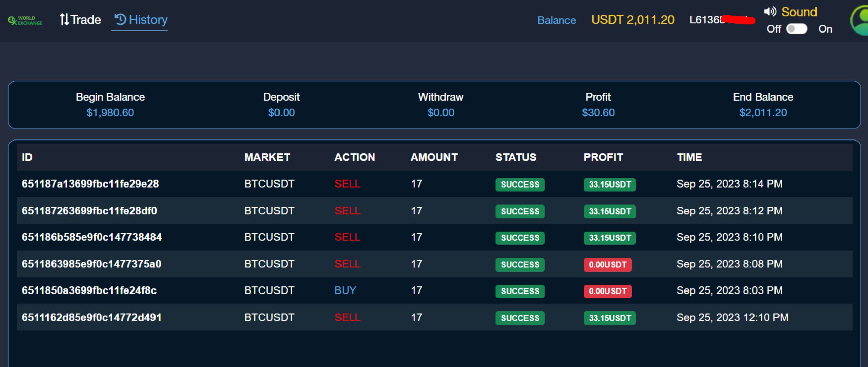868x367 pixels.
Task: Click the World Exchange logo
Action: point(25,20)
